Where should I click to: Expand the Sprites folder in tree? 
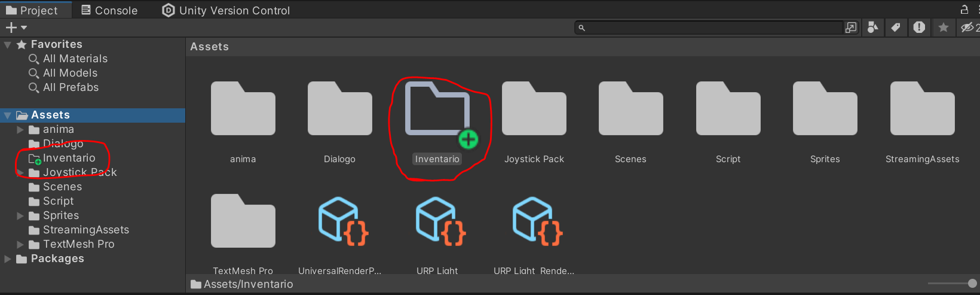coord(20,216)
